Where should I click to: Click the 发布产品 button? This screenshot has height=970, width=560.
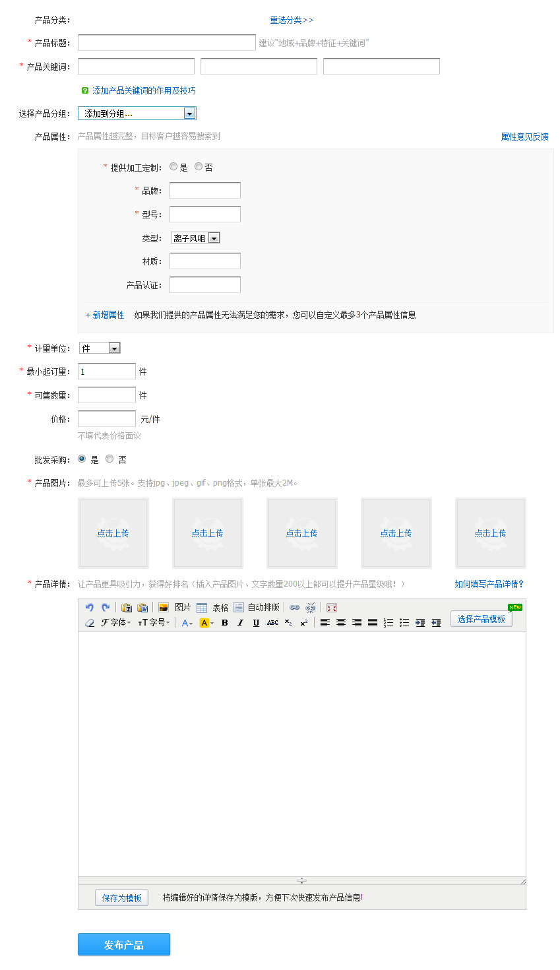coord(124,944)
